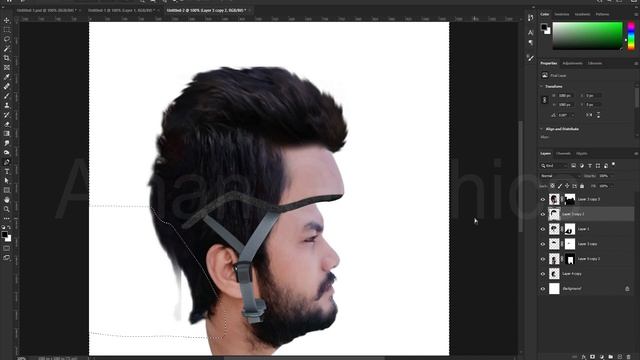Select the Eyedropper tool
This screenshot has height=360, width=640.
click(x=7, y=77)
